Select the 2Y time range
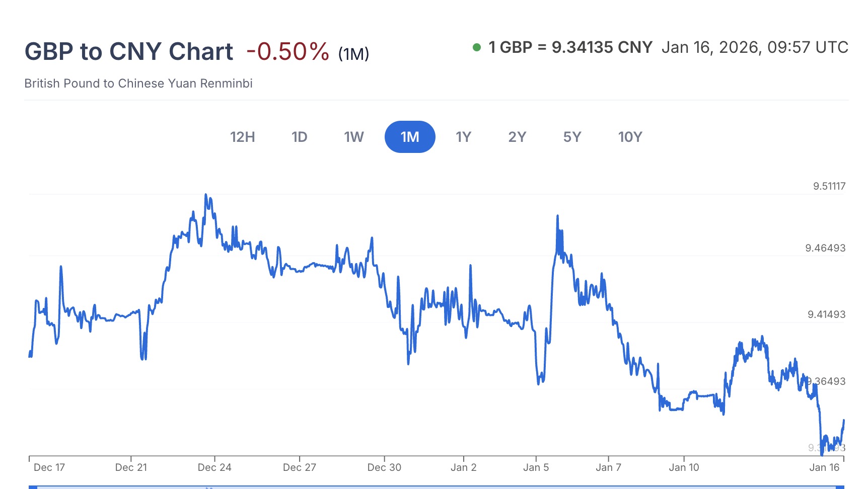The image size is (868, 489). (x=517, y=137)
